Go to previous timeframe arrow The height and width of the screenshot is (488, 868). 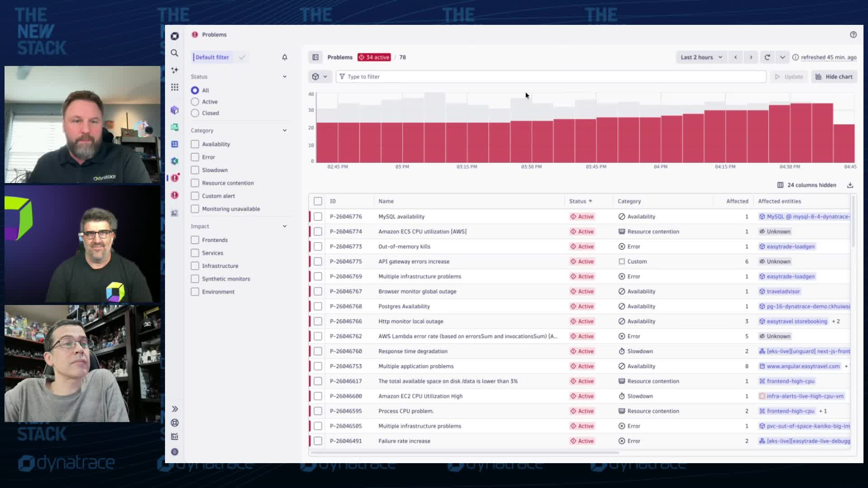point(736,57)
